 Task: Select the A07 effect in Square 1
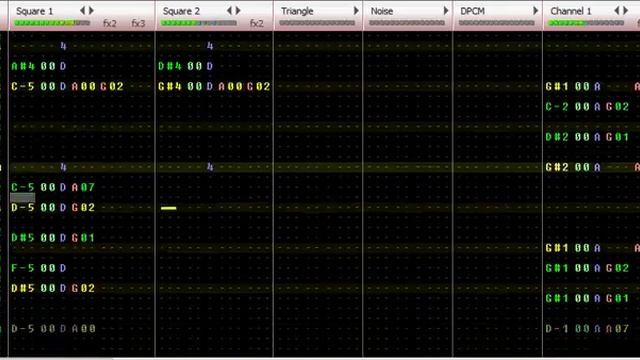[83, 187]
